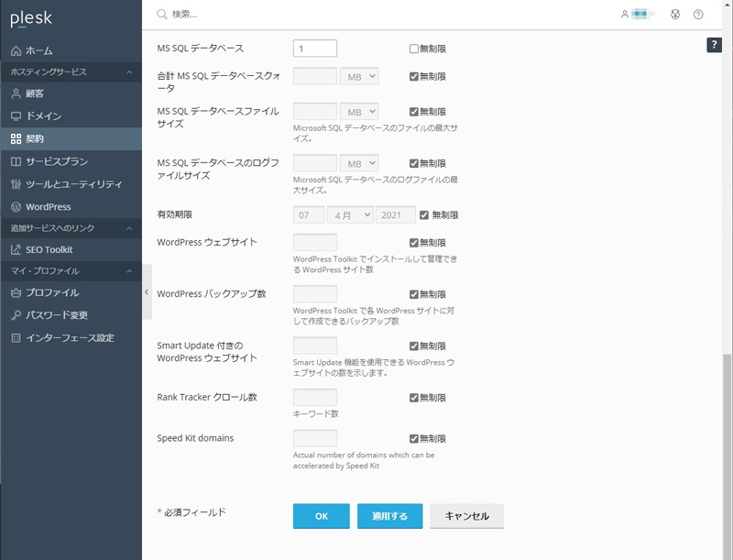Click the profile icon in sidebar
This screenshot has width=733, height=560.
point(16,292)
